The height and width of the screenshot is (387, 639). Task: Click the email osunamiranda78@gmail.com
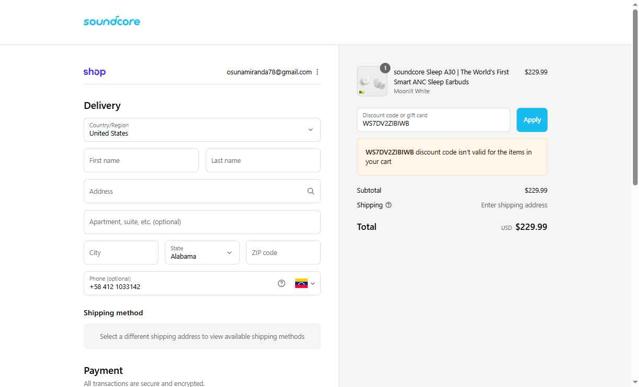point(269,72)
